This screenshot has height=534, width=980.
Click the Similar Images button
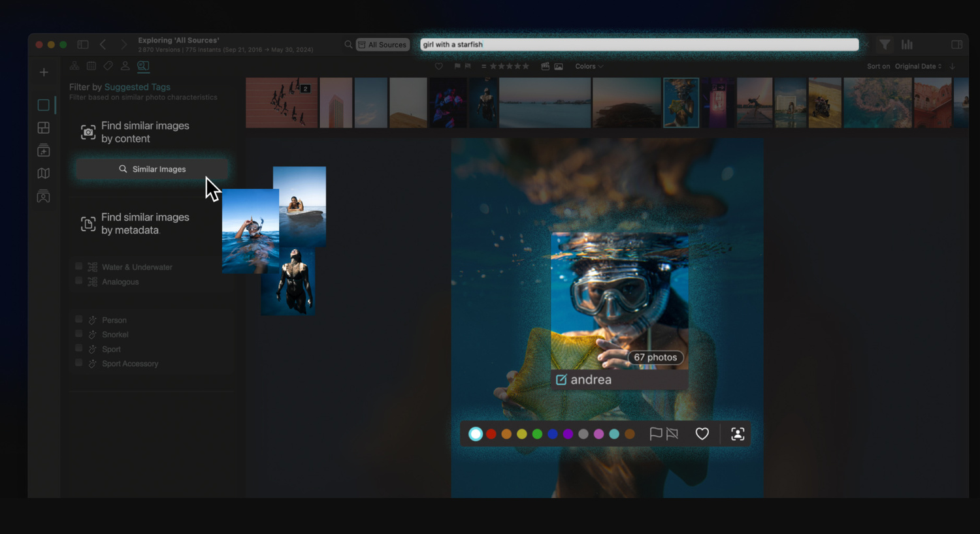[152, 169]
